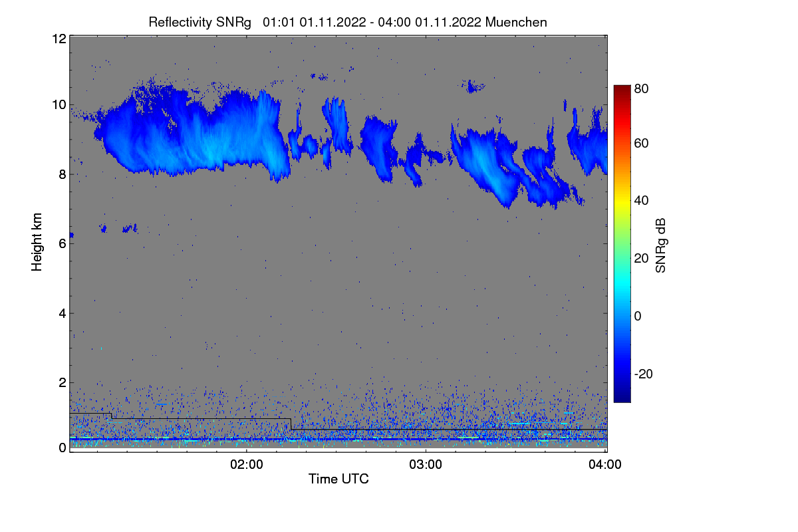Click the 'SNRg dB' colorbar label
Screen dimensions: 798x532
point(660,245)
